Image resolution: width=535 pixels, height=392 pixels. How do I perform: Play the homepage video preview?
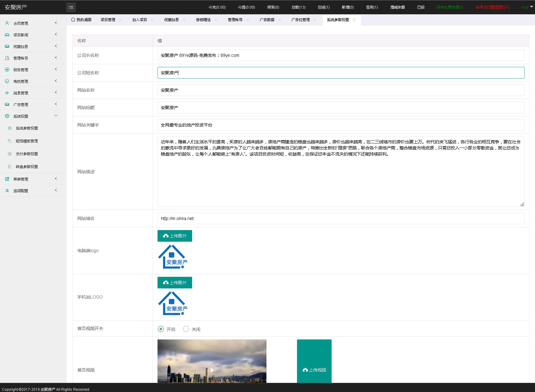coord(212,370)
